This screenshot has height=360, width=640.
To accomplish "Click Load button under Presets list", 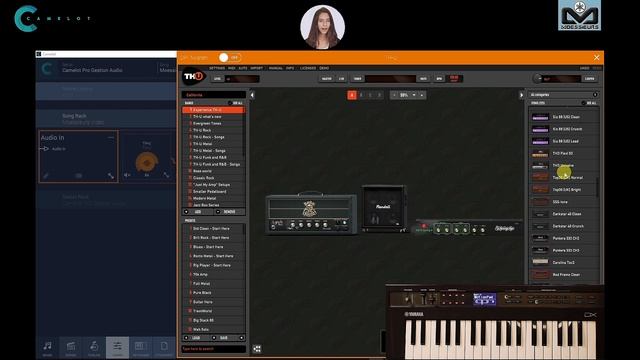I will (x=196, y=338).
